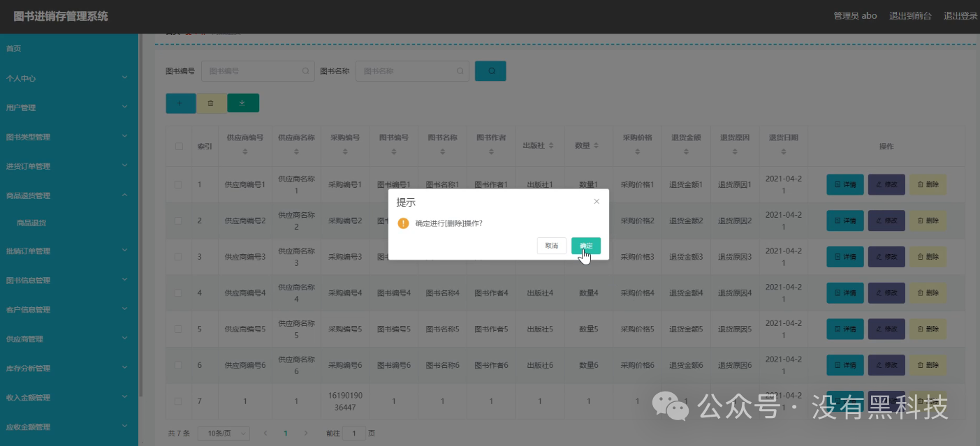This screenshot has width=980, height=446.
Task: Open 库存分析管理 sidebar menu
Action: (x=69, y=368)
